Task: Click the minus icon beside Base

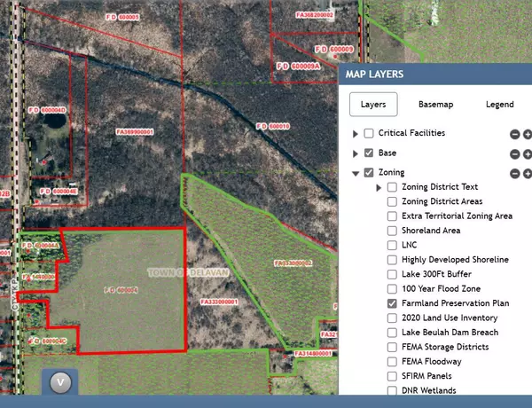Action: [514, 154]
